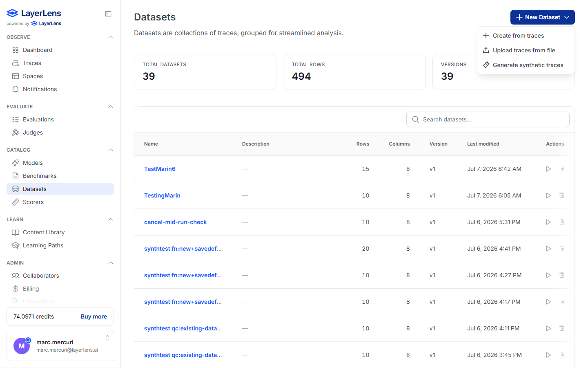Pick Generate synthetic traces option
The width and height of the screenshot is (588, 368).
[x=526, y=65]
